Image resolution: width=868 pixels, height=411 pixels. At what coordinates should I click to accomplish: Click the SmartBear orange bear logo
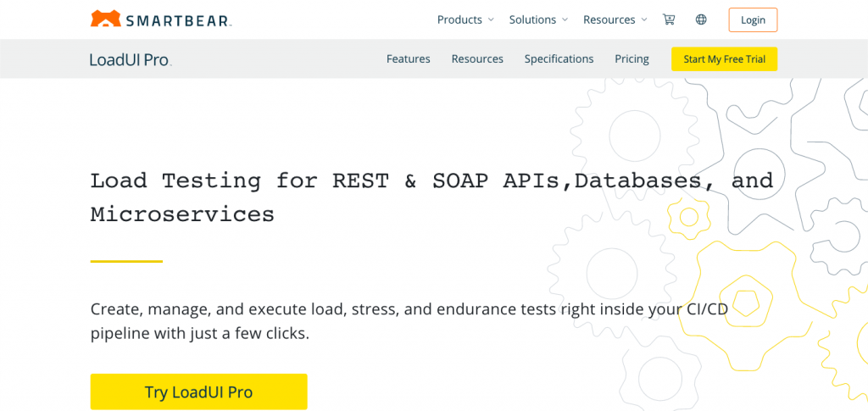pyautogui.click(x=106, y=19)
